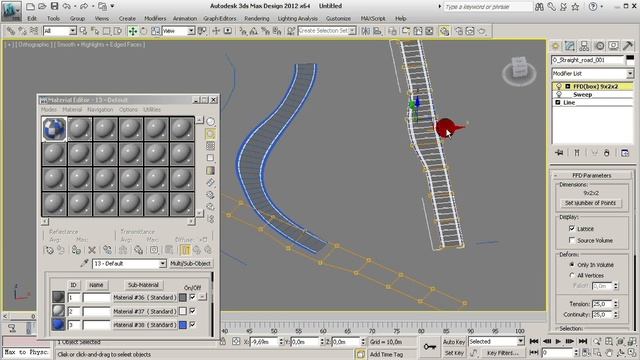
Task: Toggle Sweep modifier lightbulb visibility
Action: point(559,94)
